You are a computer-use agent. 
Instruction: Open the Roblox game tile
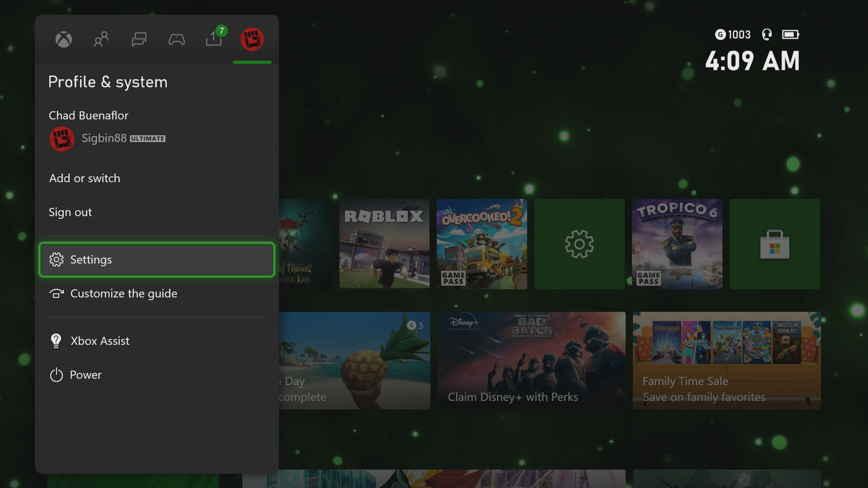(x=384, y=244)
